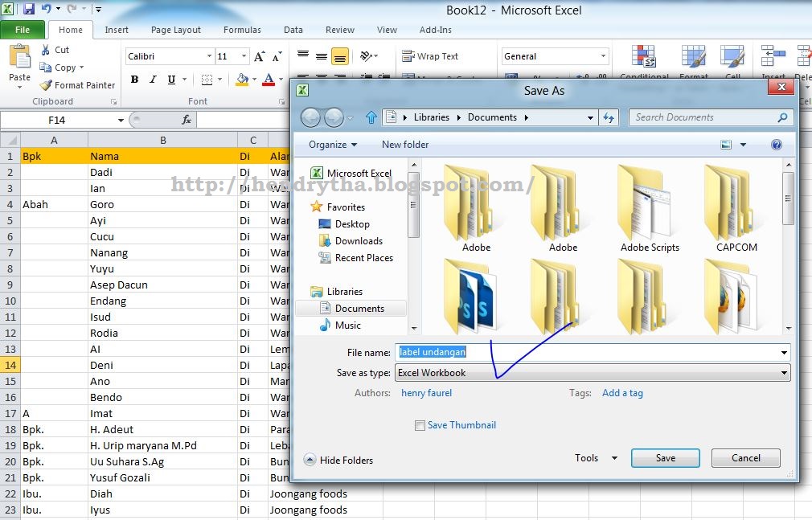Click the henry faurel author link
Image resolution: width=812 pixels, height=520 pixels.
click(x=426, y=393)
